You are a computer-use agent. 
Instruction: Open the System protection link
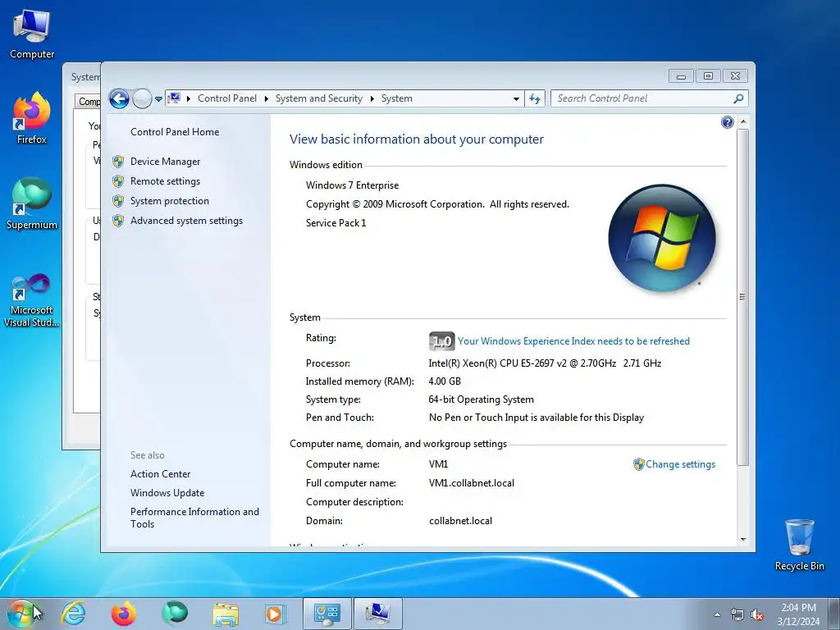[x=169, y=201]
